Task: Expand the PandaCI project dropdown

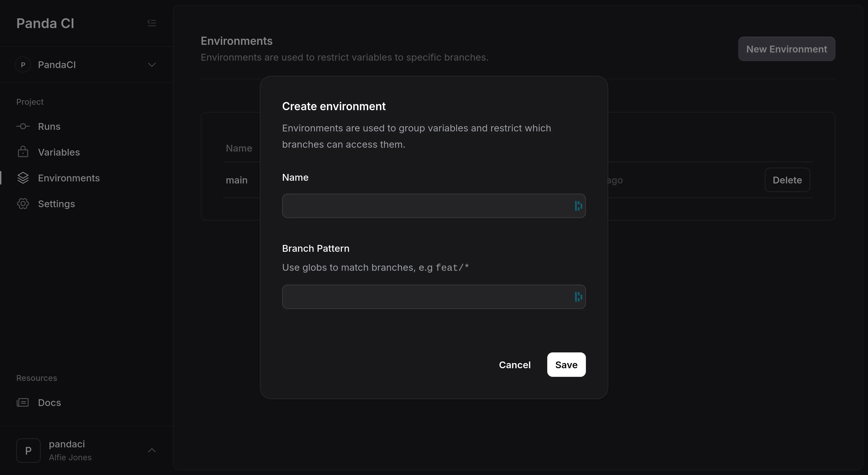Action: 152,65
